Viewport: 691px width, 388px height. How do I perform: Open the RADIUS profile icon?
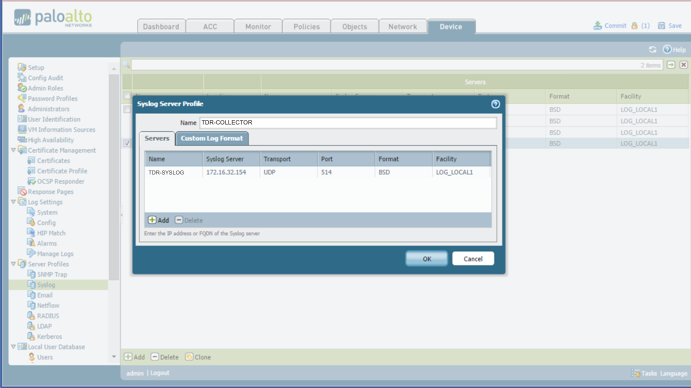click(x=31, y=316)
